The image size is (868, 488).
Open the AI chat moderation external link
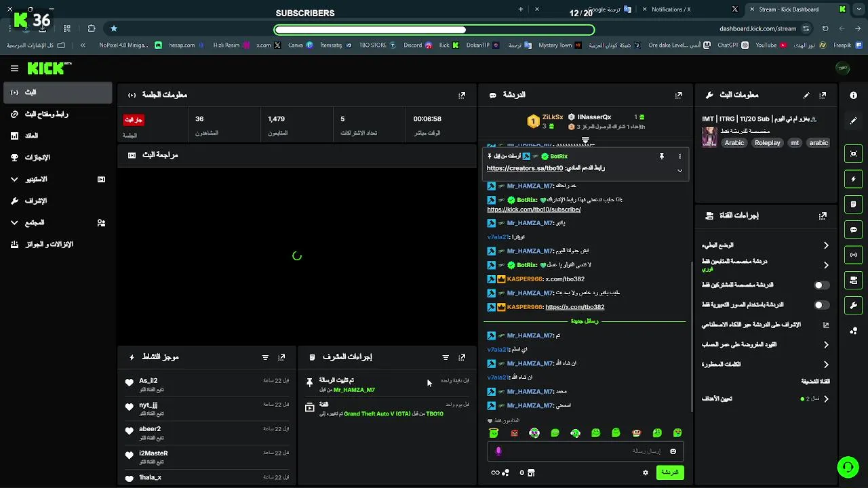[825, 325]
